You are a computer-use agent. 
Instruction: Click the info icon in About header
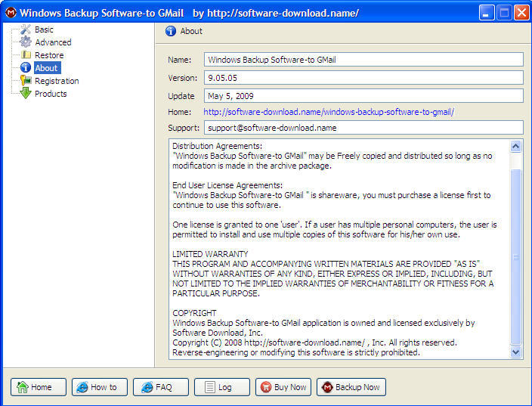pyautogui.click(x=171, y=31)
